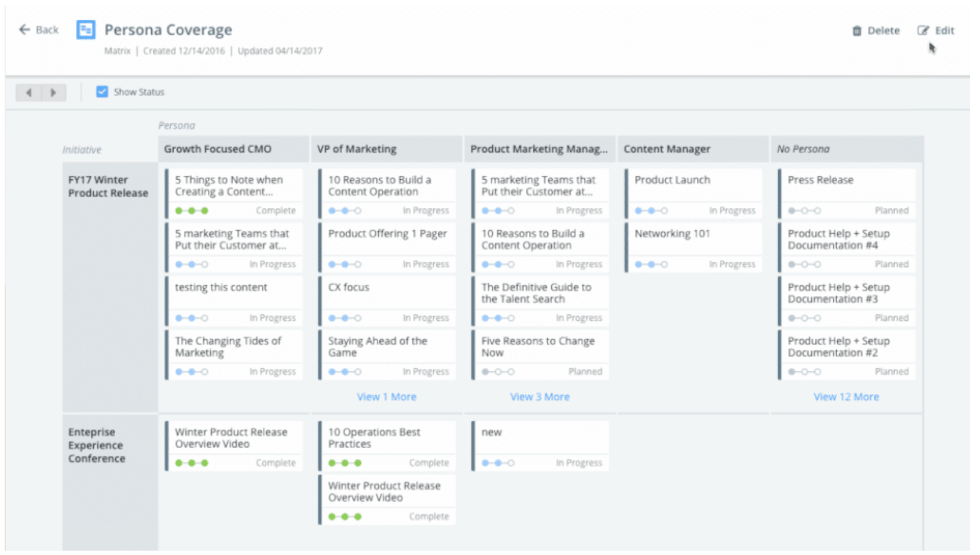Select the Growth Focused CMO column header
The width and height of the screenshot is (980, 555).
pos(217,149)
